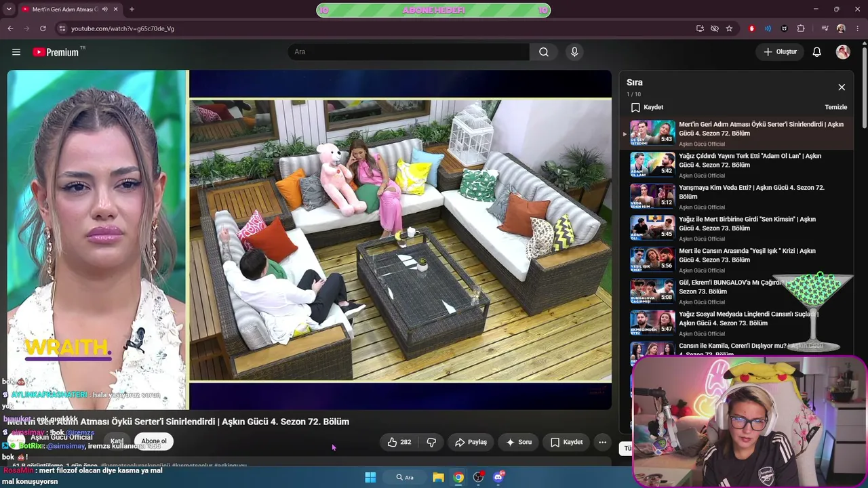Like the video with thumbs up
Viewport: 868px width, 488px height.
point(399,442)
